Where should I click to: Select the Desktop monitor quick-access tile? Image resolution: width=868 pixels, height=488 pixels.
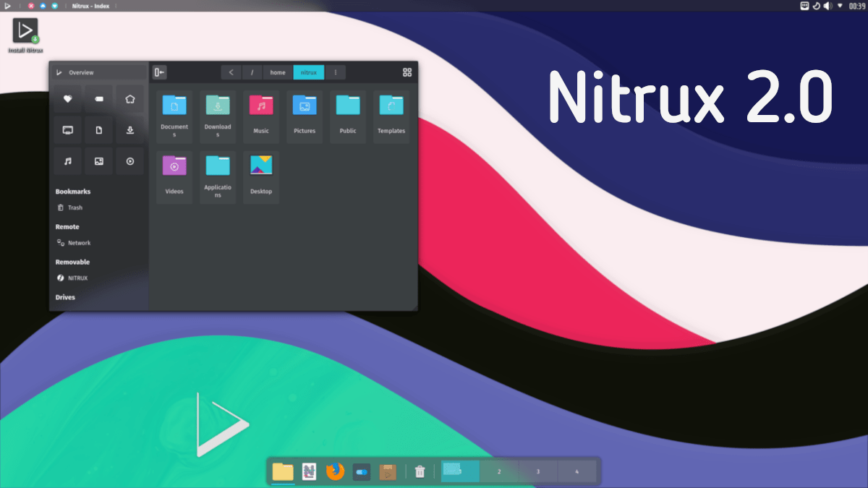tap(68, 130)
